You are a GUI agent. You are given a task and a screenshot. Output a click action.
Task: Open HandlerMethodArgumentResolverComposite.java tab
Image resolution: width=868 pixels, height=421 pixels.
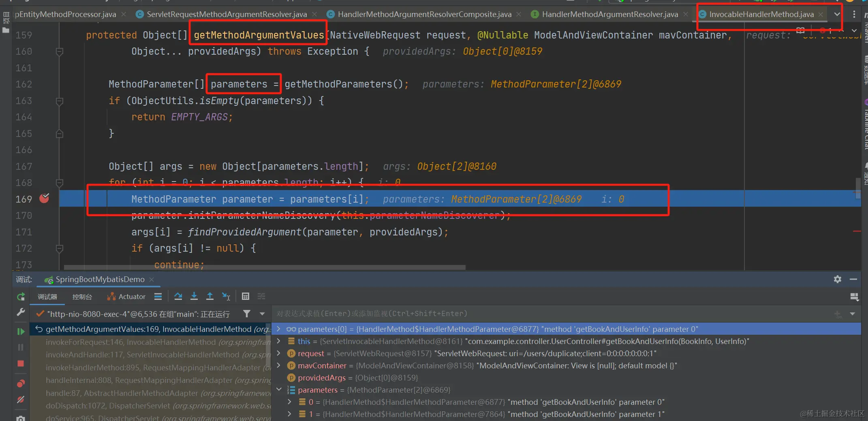pyautogui.click(x=424, y=14)
